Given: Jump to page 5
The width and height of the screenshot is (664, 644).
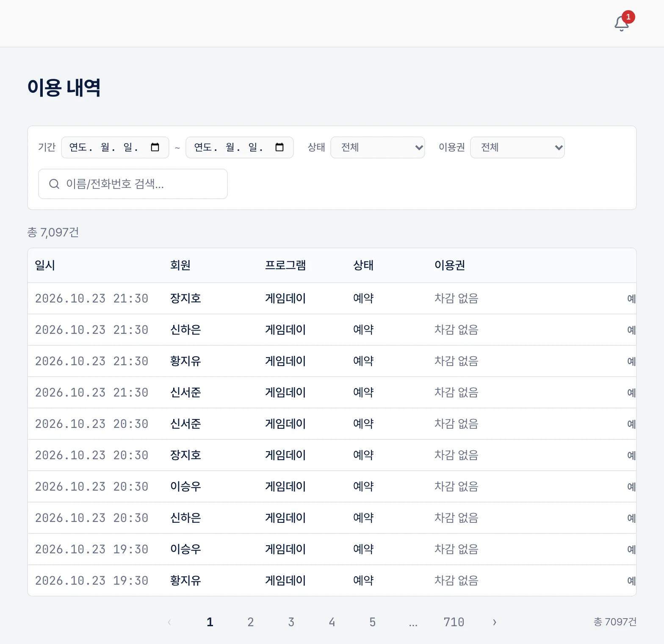Looking at the screenshot, I should tap(373, 622).
